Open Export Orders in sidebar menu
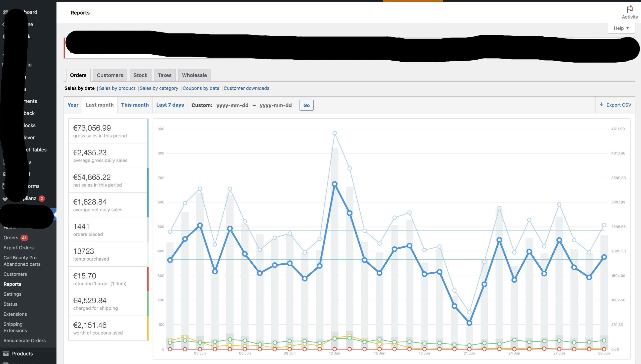The width and height of the screenshot is (641, 364). pos(19,248)
